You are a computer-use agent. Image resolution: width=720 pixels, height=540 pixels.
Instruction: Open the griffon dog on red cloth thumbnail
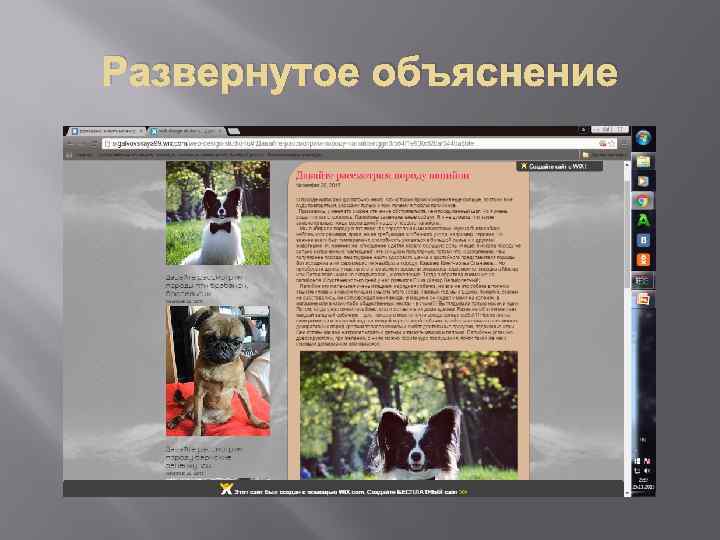218,371
